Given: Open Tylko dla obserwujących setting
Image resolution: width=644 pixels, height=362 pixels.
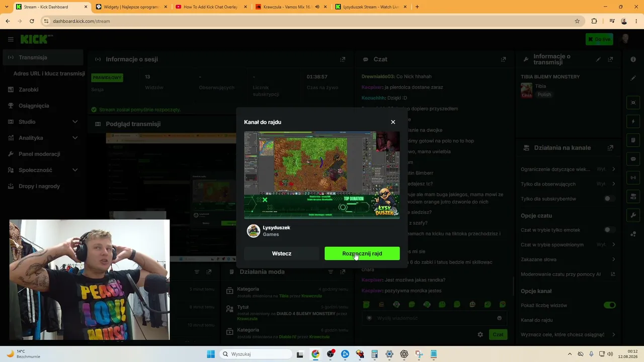Looking at the screenshot, I should click(x=568, y=184).
